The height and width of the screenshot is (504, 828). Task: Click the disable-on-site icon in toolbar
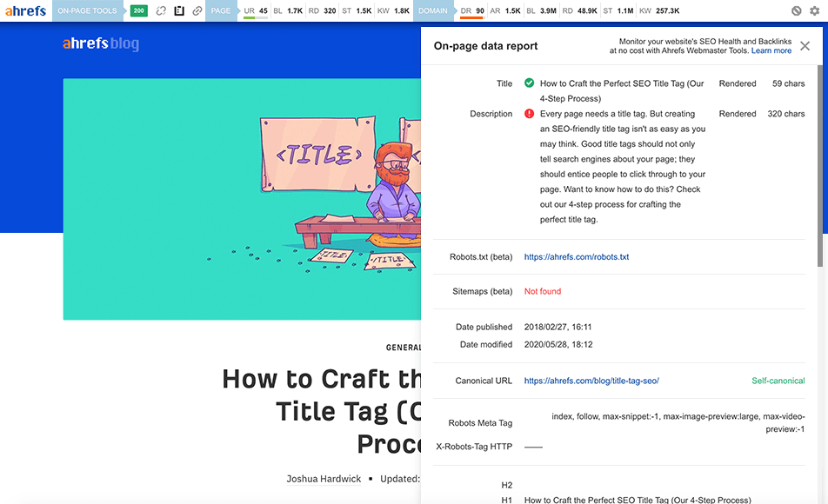pyautogui.click(x=796, y=10)
